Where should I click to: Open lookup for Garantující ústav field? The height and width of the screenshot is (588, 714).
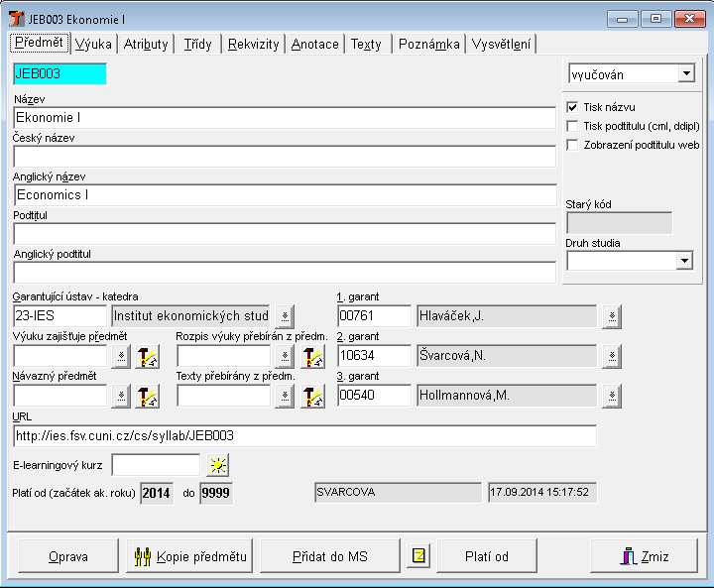(285, 316)
